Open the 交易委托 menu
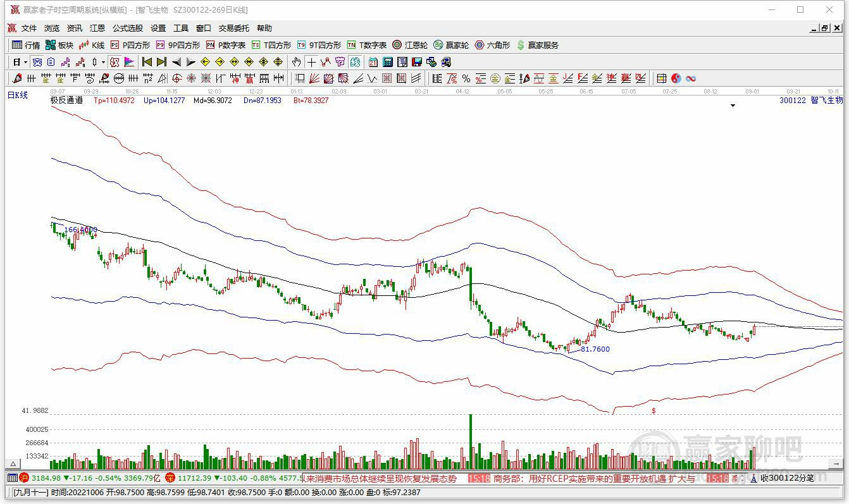The width and height of the screenshot is (849, 504). pyautogui.click(x=234, y=28)
